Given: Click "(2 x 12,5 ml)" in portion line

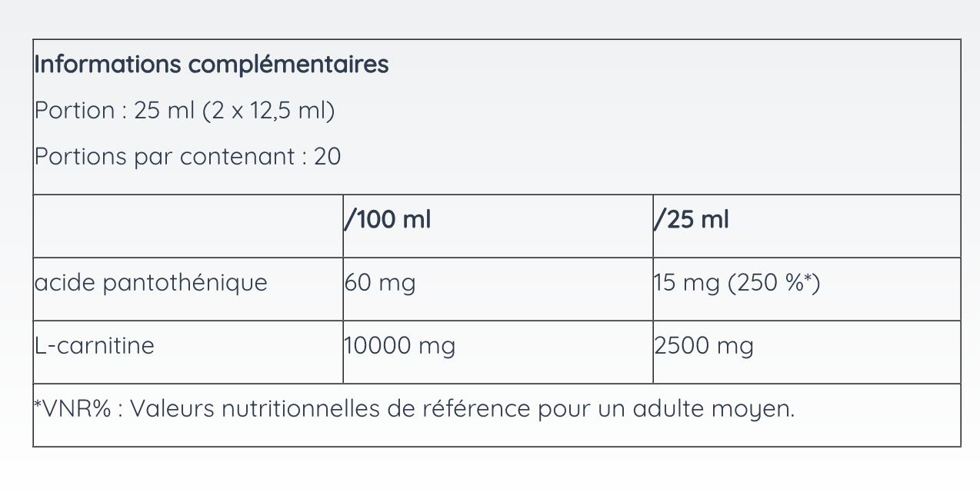Looking at the screenshot, I should tap(268, 111).
